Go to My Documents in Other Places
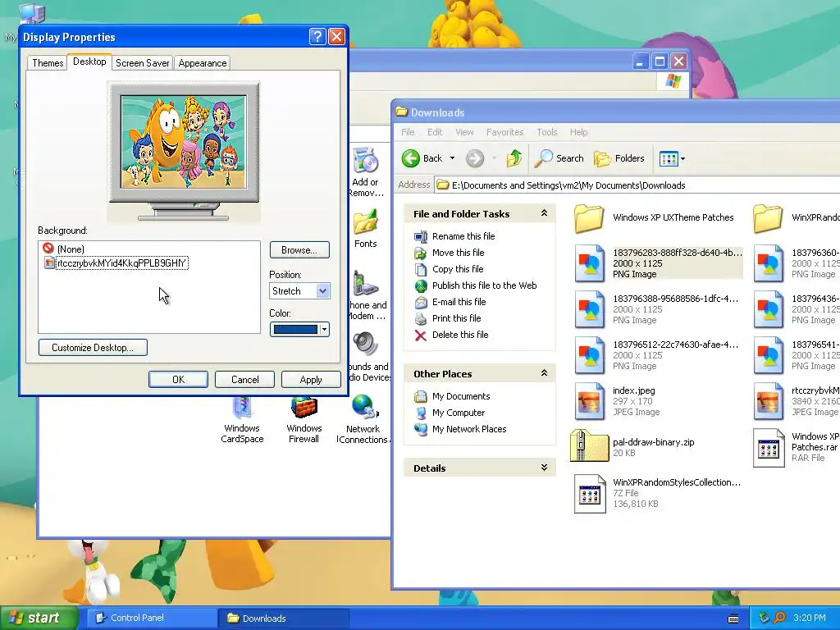Image resolution: width=840 pixels, height=630 pixels. 461,396
